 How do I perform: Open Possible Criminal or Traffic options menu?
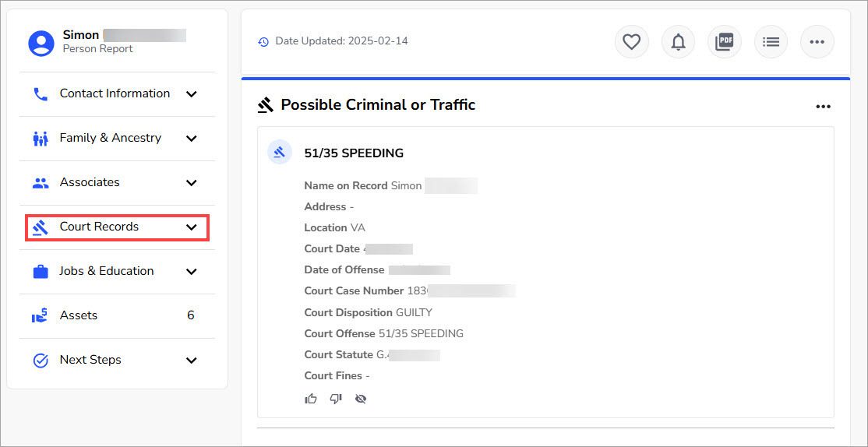click(x=823, y=107)
